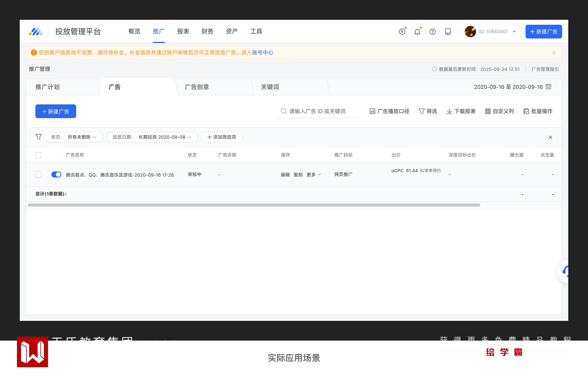Click the yuan currency icon in header

pyautogui.click(x=402, y=32)
